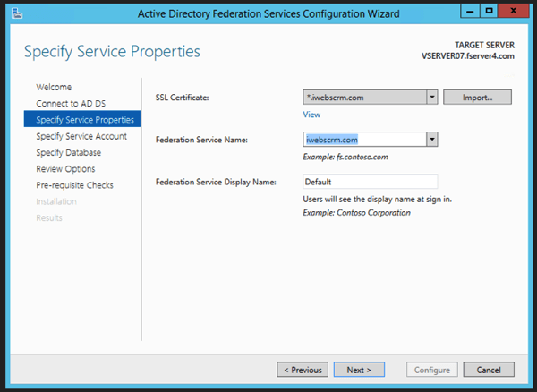Click the Installation step in sidebar
Image resolution: width=537 pixels, height=392 pixels.
point(56,201)
